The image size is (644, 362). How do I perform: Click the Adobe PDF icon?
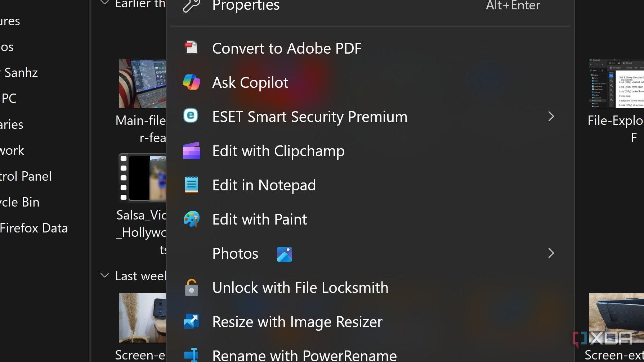tap(191, 47)
